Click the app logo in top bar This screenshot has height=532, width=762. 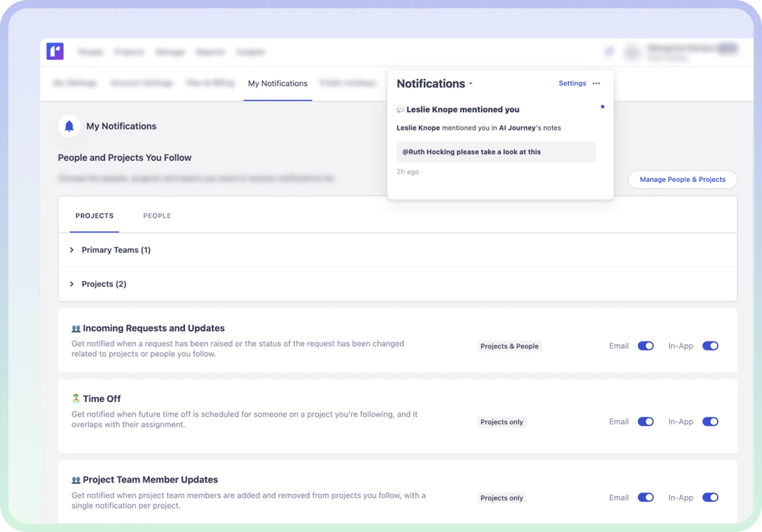[x=55, y=51]
